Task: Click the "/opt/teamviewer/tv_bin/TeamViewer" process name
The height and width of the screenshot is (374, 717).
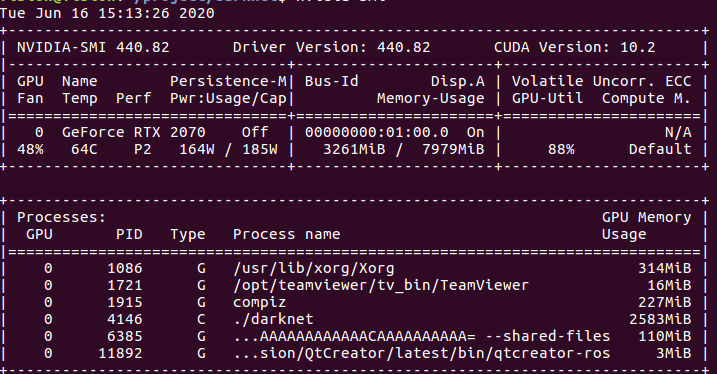Action: [381, 286]
